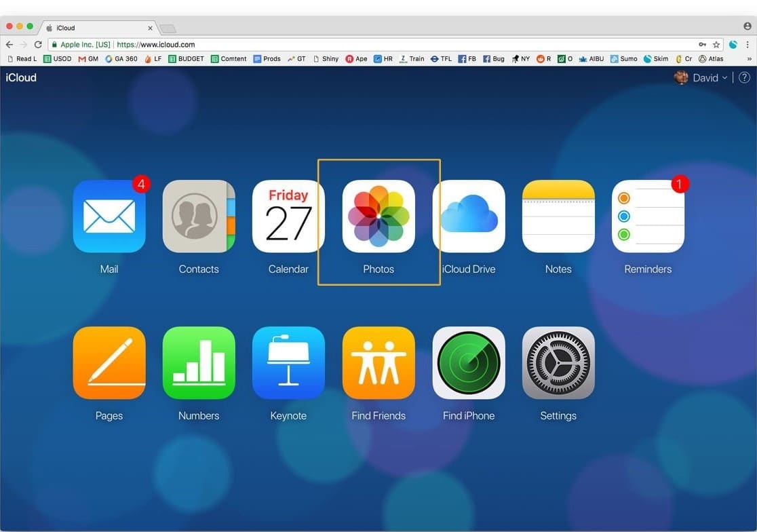Open iCloud Settings

tap(558, 363)
